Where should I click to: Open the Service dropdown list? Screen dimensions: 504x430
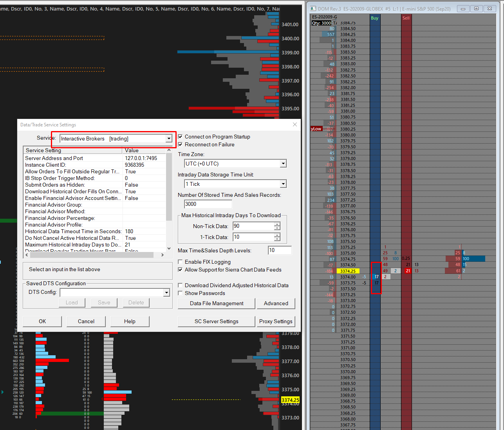(169, 139)
